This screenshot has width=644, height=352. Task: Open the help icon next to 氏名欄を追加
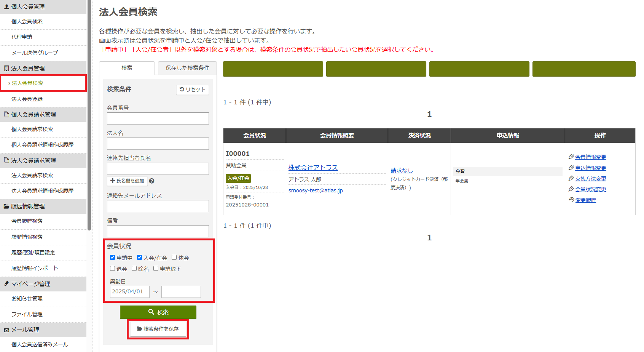(x=151, y=181)
